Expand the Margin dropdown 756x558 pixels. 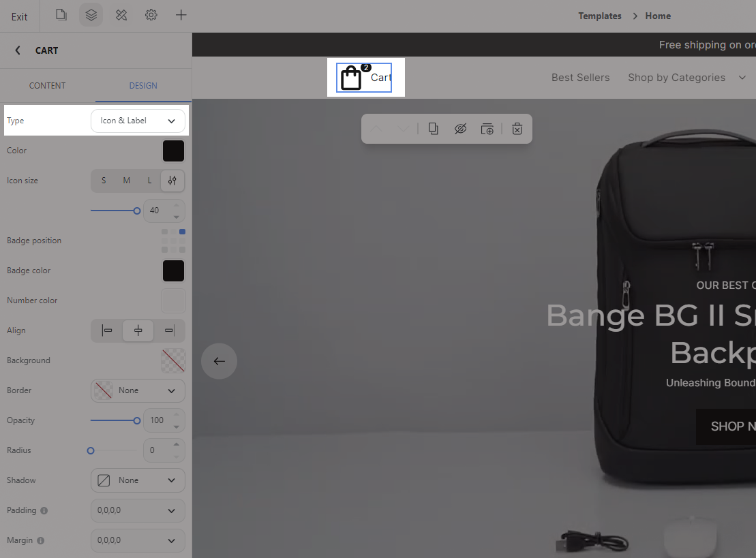(x=138, y=541)
